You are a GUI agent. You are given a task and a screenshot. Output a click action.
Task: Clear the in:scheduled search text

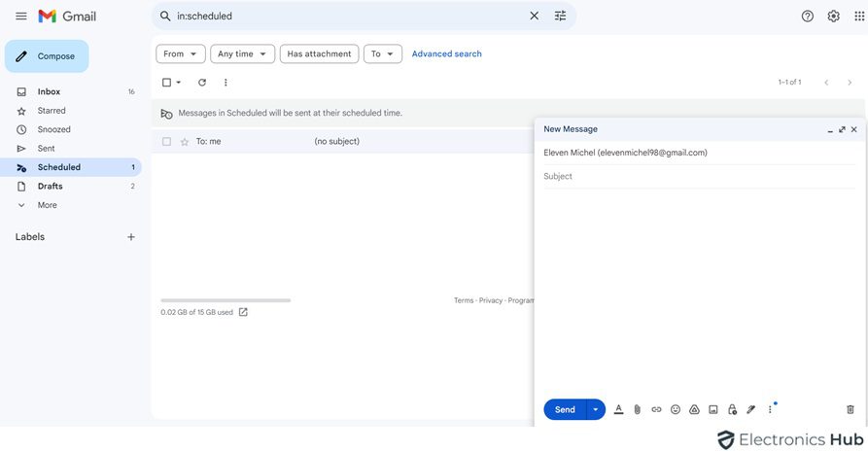pos(535,17)
